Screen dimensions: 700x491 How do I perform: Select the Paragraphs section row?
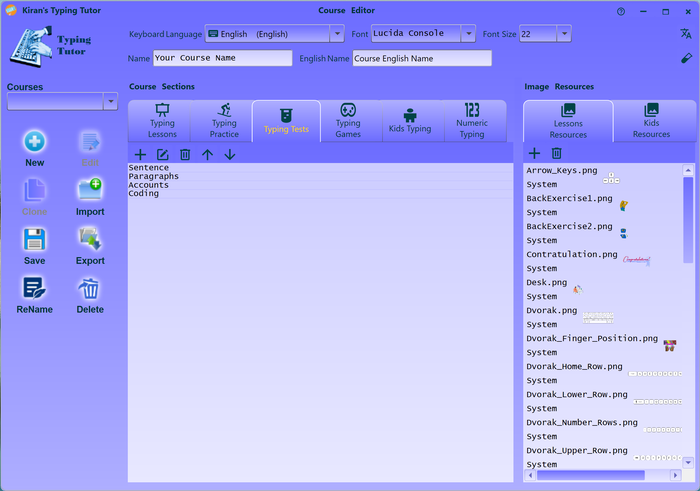(x=321, y=176)
